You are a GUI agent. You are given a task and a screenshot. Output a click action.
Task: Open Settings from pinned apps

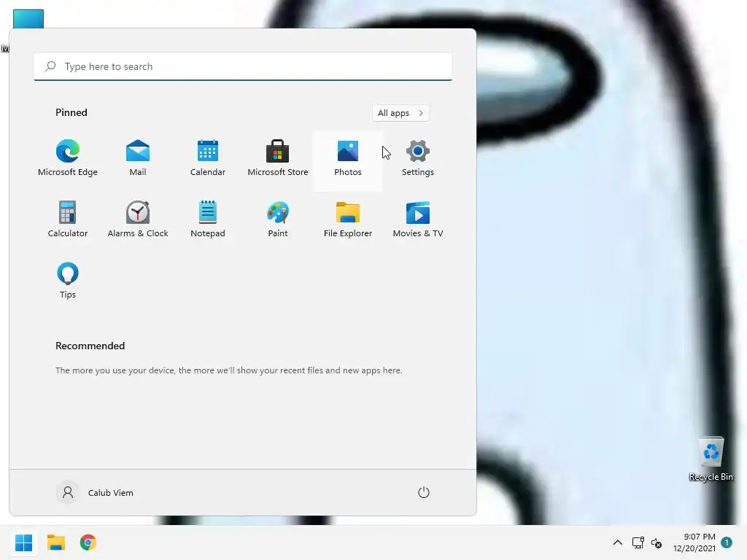point(418,158)
